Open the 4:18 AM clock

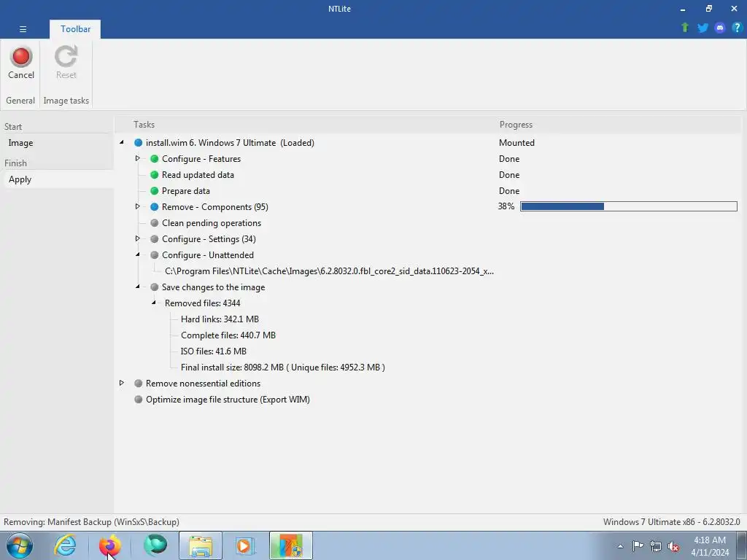click(x=710, y=545)
